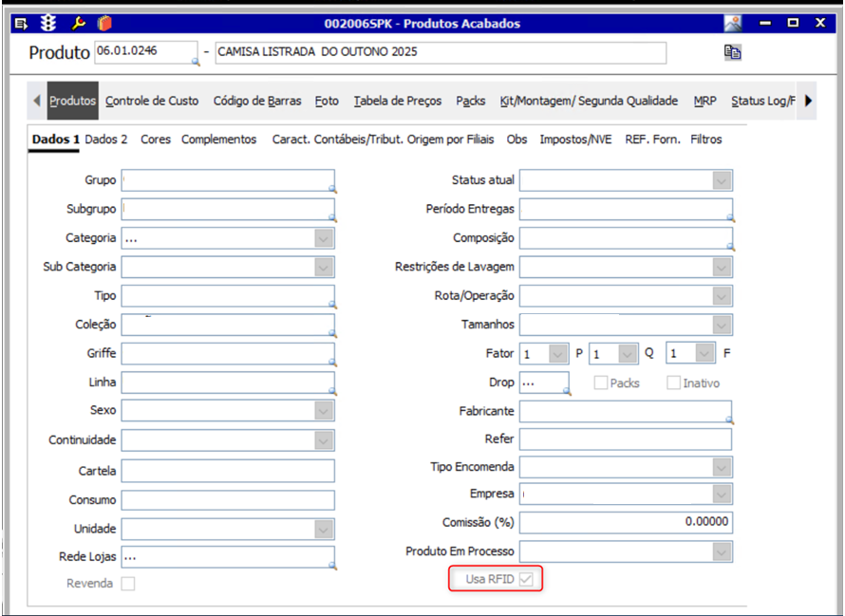Open Caract. Contábeis/Tribut. sub-tab
Screen dimensions: 845x616
338,140
